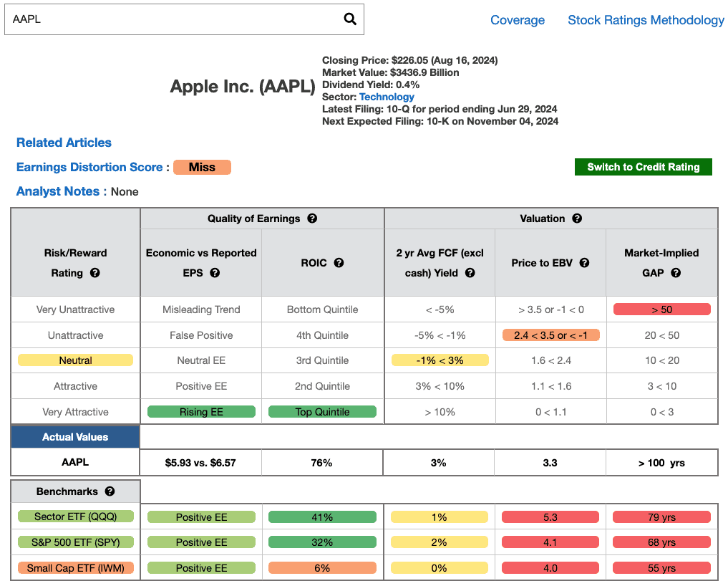Click help icon for 2 yr Avg FCF Yield
The image size is (728, 586).
tap(470, 273)
